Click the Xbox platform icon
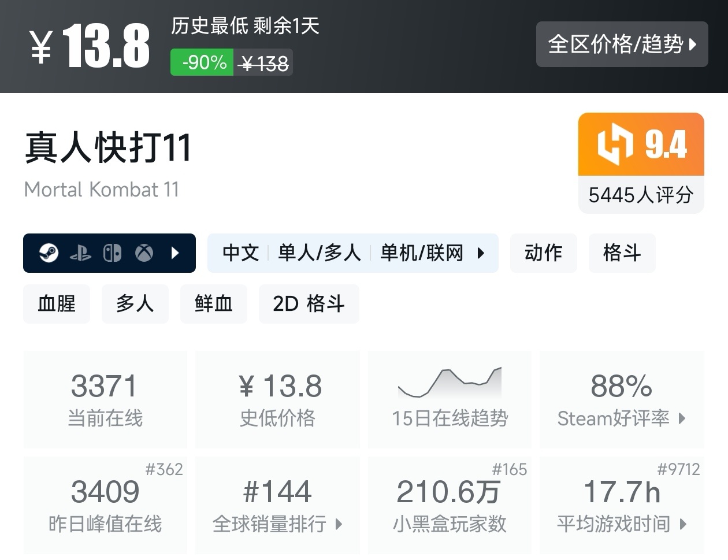Image resolution: width=728 pixels, height=560 pixels. (x=144, y=253)
